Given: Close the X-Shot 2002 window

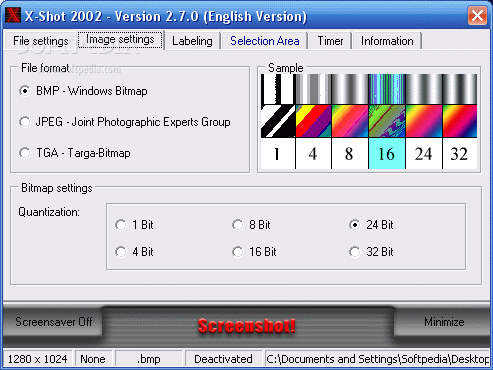Looking at the screenshot, I should [x=477, y=16].
